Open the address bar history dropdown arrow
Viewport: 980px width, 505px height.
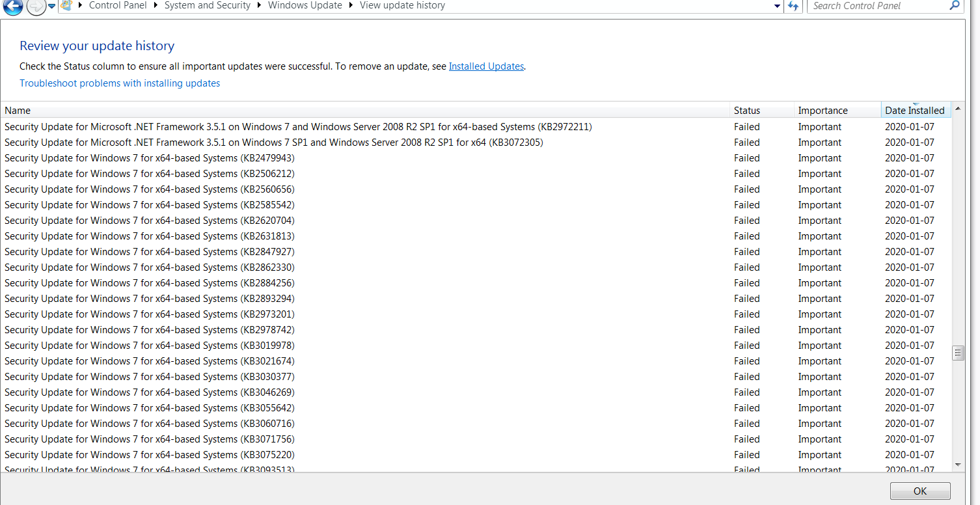[x=778, y=6]
